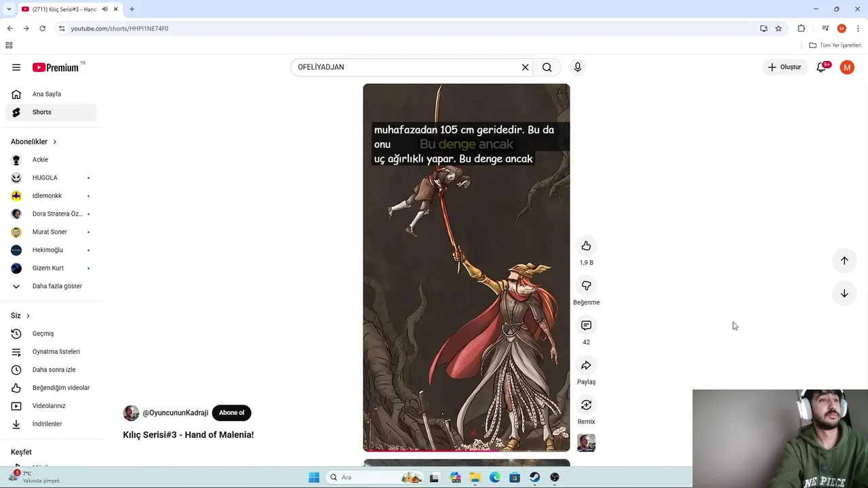Click Short title Kılıç Serisi#3
This screenshot has height=488, width=868.
(x=189, y=434)
